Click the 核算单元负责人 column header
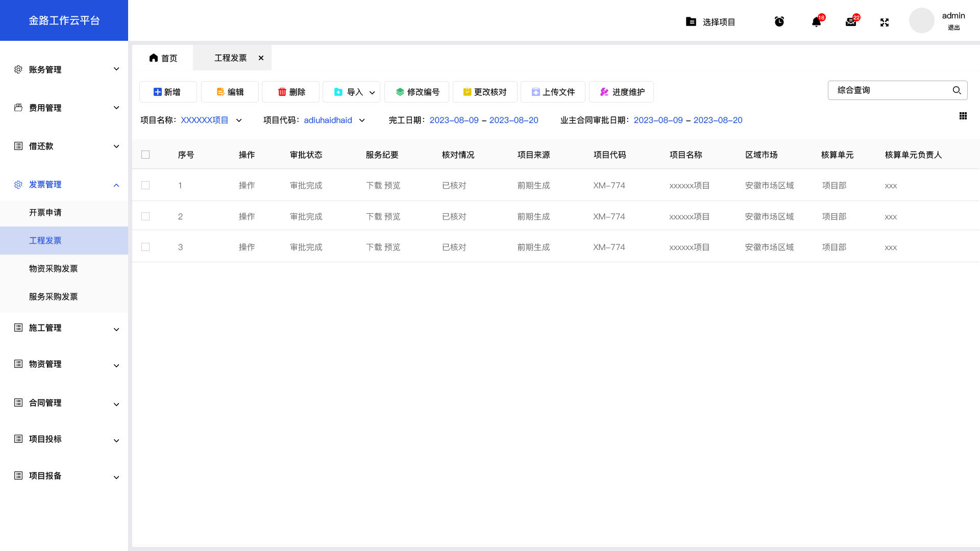 (913, 155)
